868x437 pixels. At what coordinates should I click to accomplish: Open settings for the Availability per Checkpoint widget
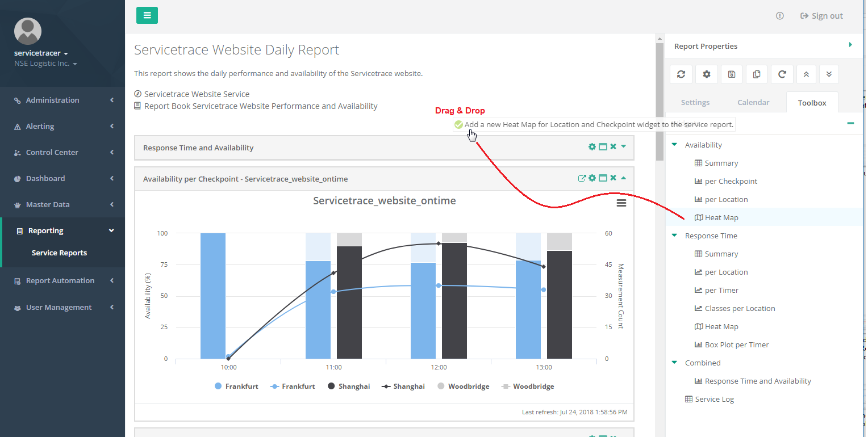coord(592,178)
